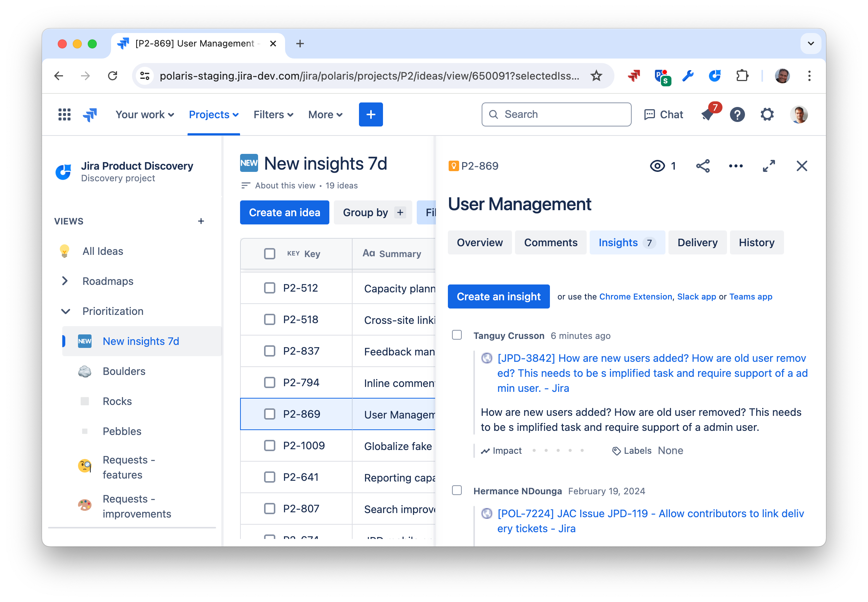Open the More dropdown in navigation
Viewport: 868px width, 602px height.
(x=325, y=114)
